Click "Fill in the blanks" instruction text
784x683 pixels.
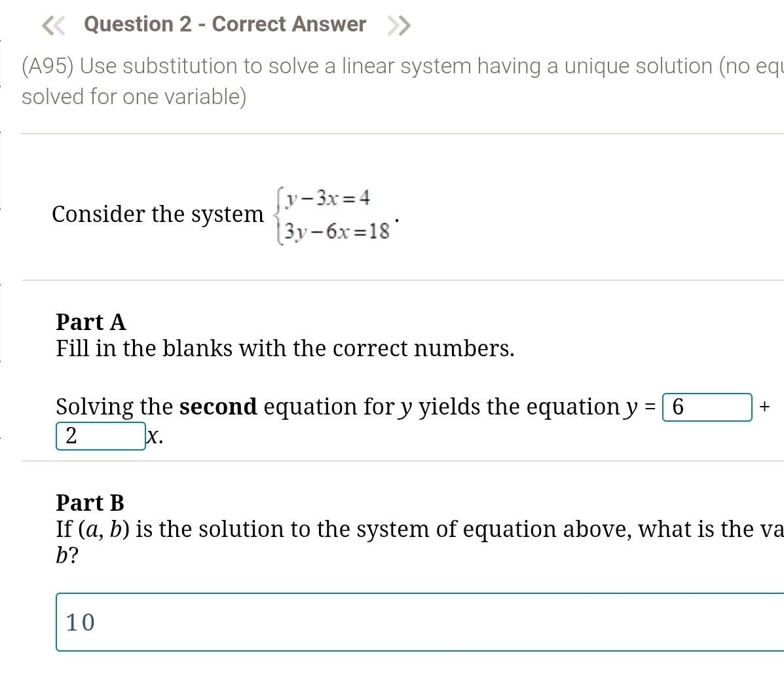click(x=285, y=348)
